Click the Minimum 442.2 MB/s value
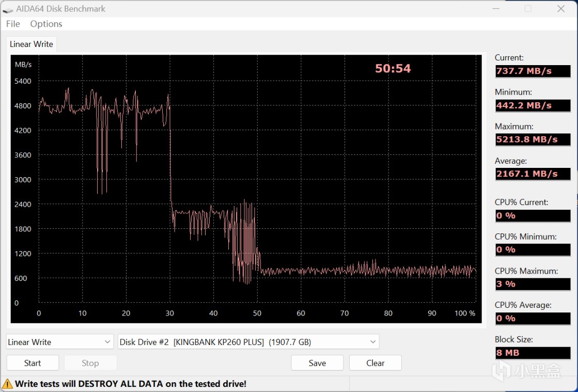The width and height of the screenshot is (578, 392). 533,105
